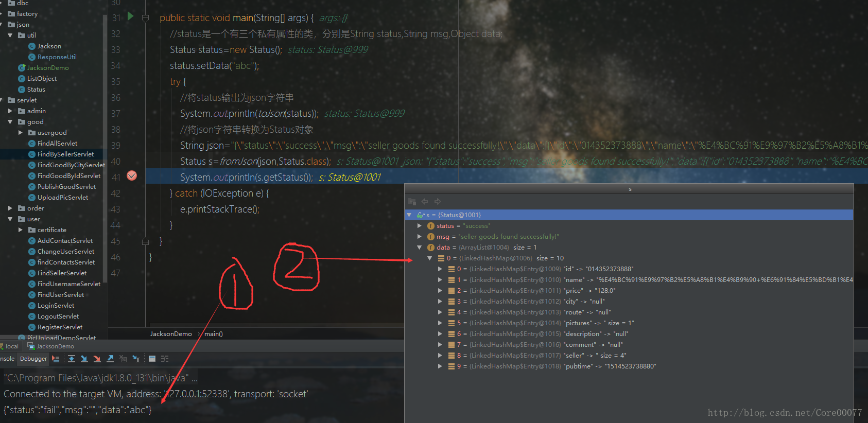The width and height of the screenshot is (868, 423).
Task: Select the root variable s = {Status@1001} row
Action: (x=453, y=215)
